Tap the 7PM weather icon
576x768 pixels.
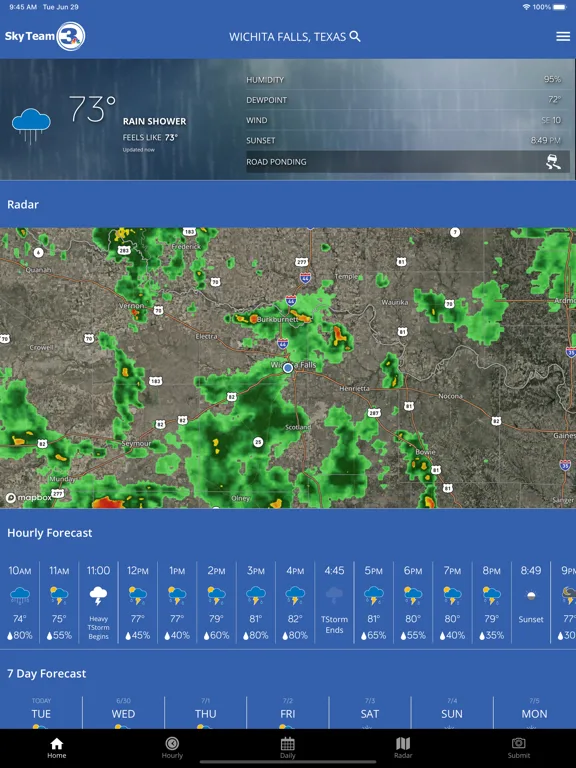pos(452,596)
